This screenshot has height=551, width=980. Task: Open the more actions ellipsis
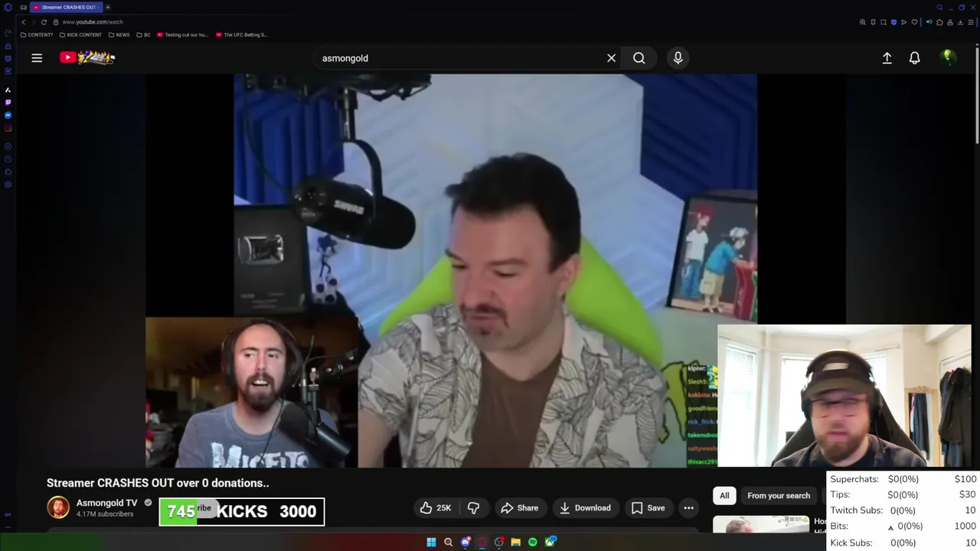688,507
